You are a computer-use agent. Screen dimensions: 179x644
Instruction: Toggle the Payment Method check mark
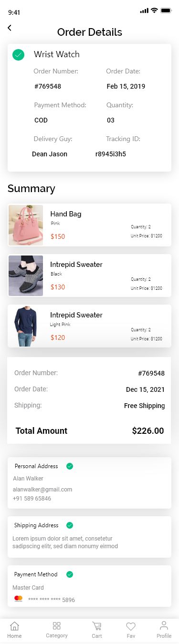point(70,574)
